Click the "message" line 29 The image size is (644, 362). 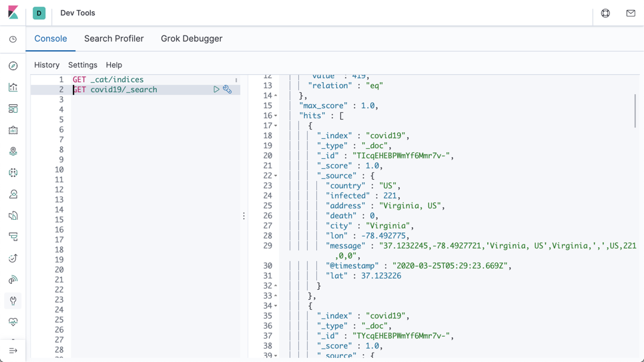[481, 250]
